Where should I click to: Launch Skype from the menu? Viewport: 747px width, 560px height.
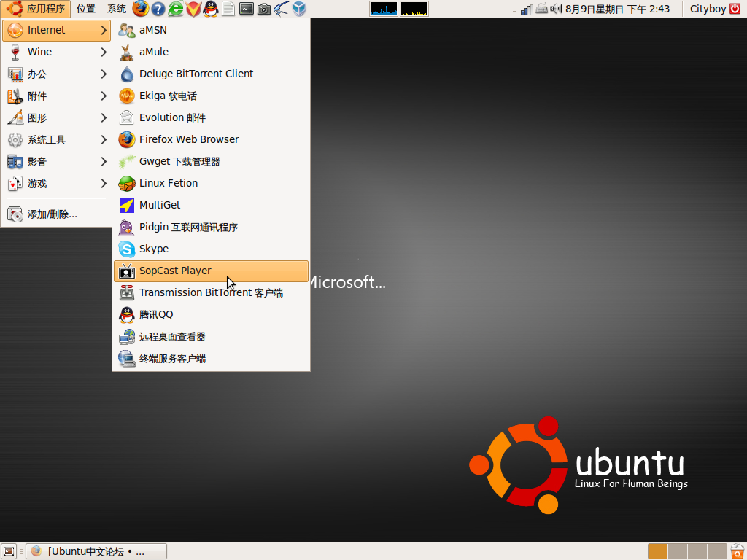(x=211, y=249)
